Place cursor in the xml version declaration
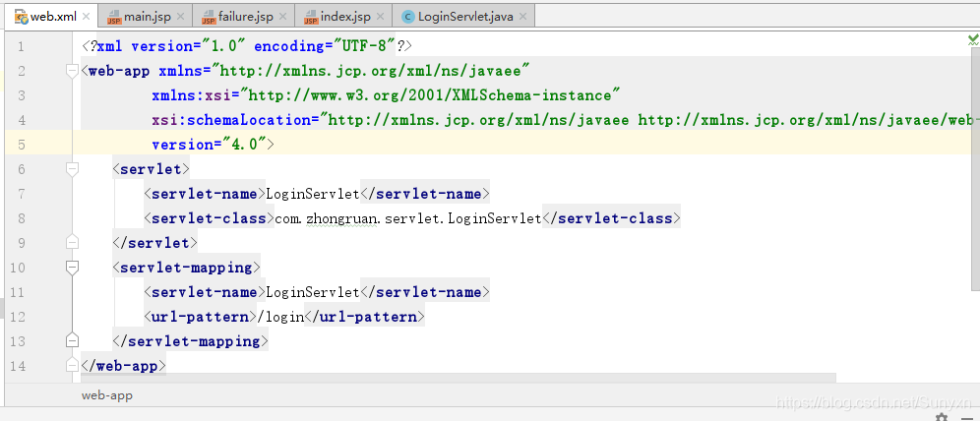 (247, 46)
